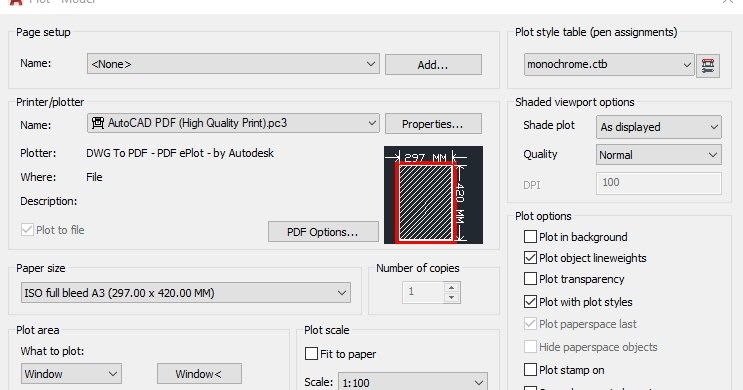
Task: Check the Fit to paper option
Action: pos(311,354)
